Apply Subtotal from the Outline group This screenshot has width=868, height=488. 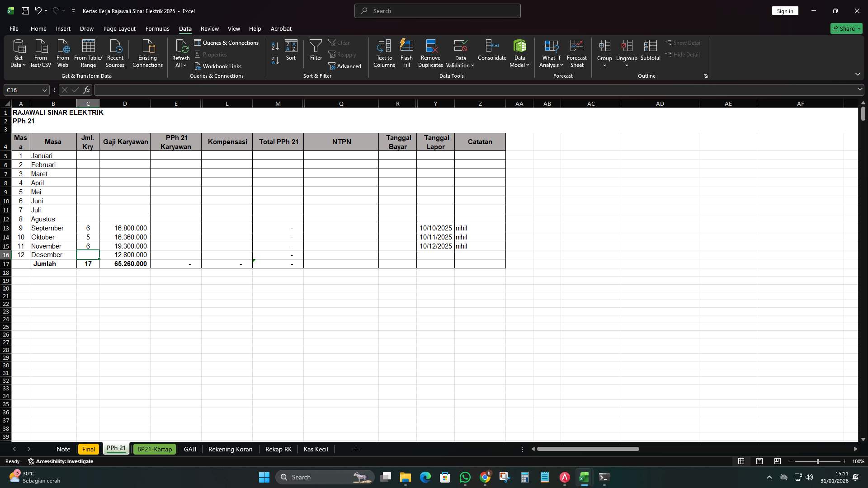coord(651,53)
